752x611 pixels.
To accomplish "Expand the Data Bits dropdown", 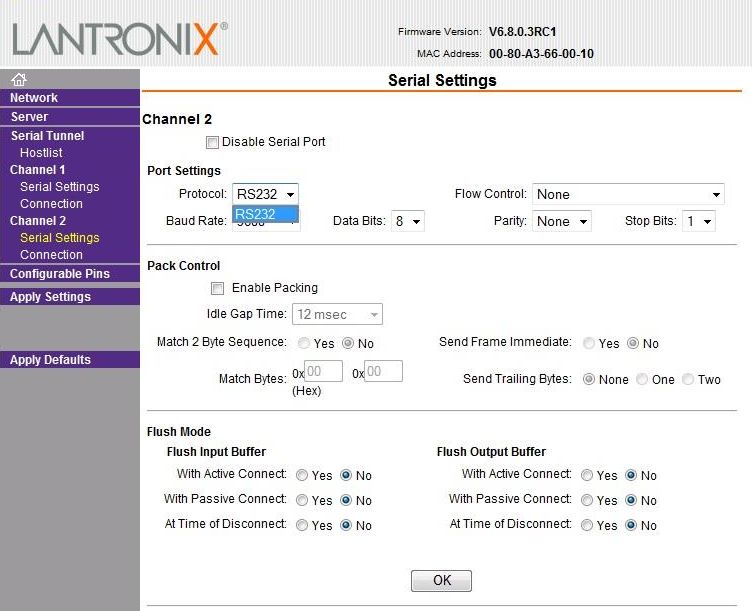I will click(408, 221).
